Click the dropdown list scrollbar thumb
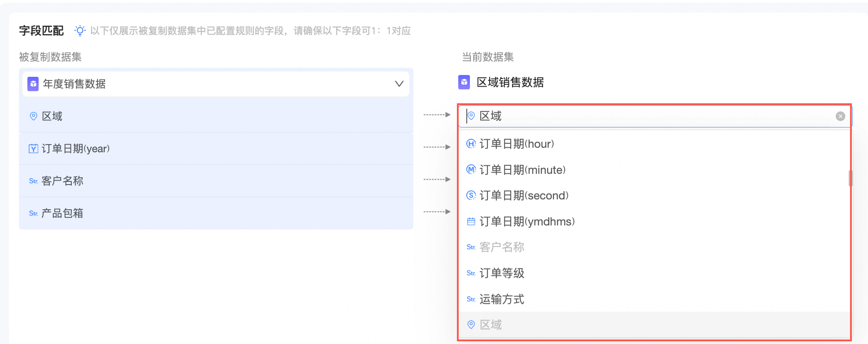This screenshot has height=344, width=868. click(850, 178)
